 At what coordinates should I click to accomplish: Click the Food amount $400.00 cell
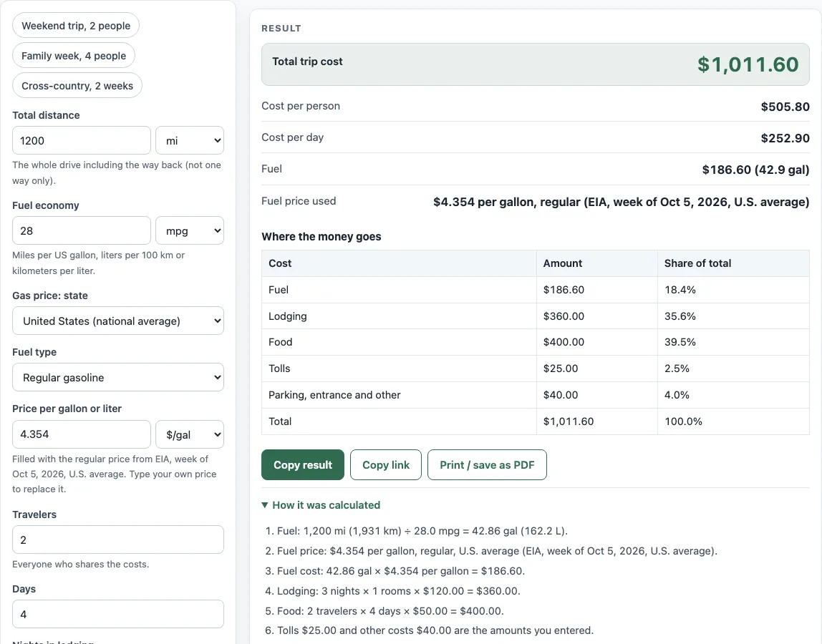pos(597,342)
